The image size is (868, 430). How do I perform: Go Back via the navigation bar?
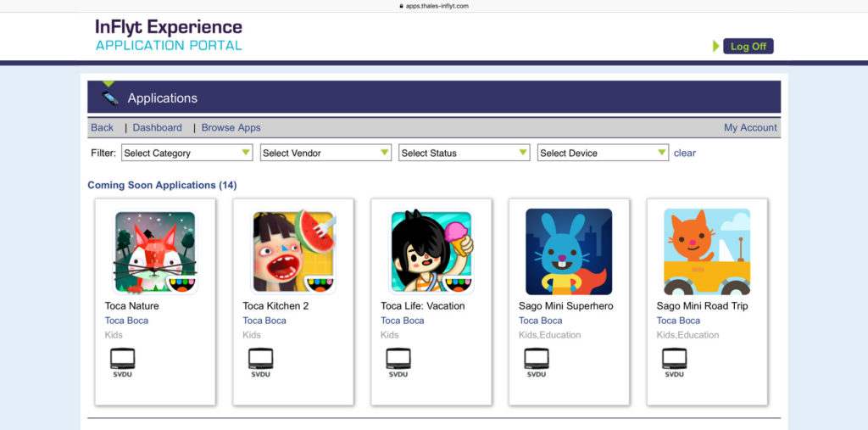tap(102, 127)
